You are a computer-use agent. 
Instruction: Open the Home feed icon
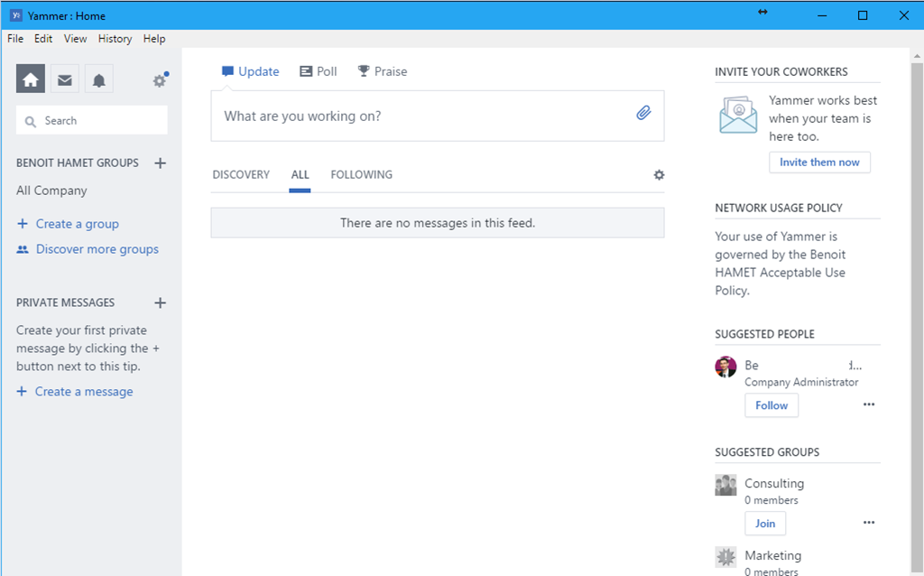pos(30,79)
